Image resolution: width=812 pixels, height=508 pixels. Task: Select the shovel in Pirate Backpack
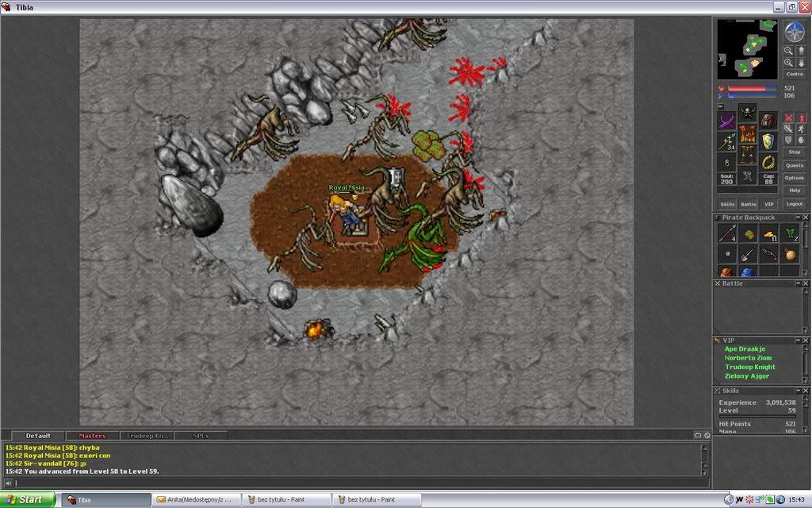pos(749,255)
